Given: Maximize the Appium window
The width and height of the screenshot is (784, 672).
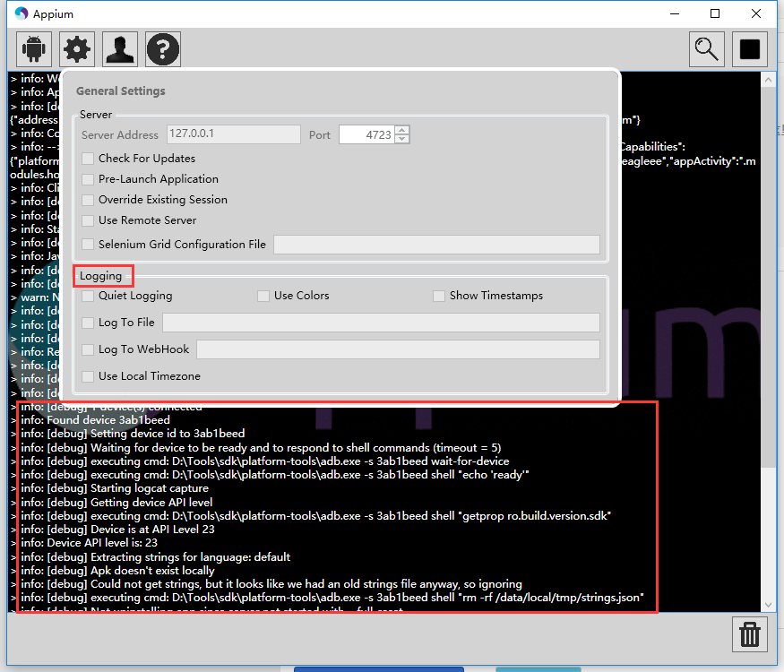Looking at the screenshot, I should tap(715, 13).
